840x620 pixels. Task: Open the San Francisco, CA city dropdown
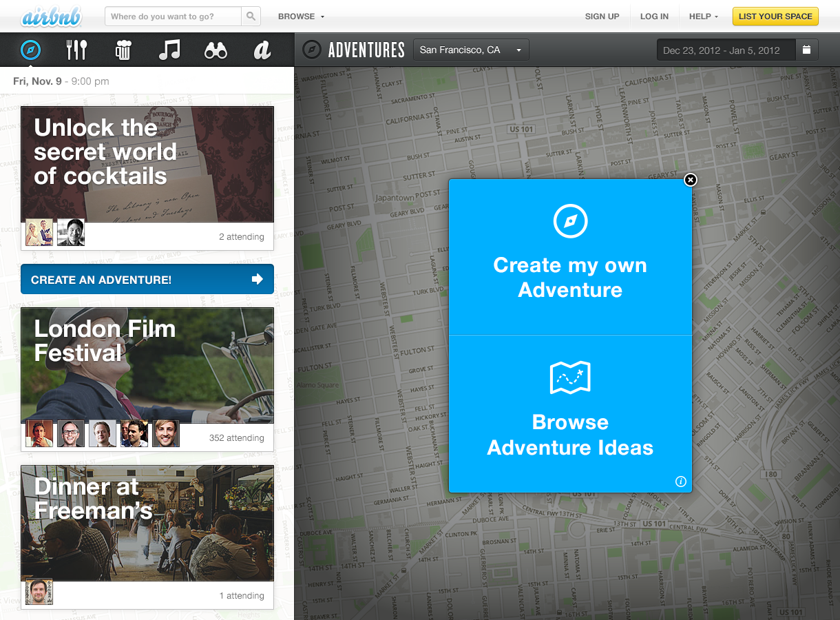tap(471, 50)
